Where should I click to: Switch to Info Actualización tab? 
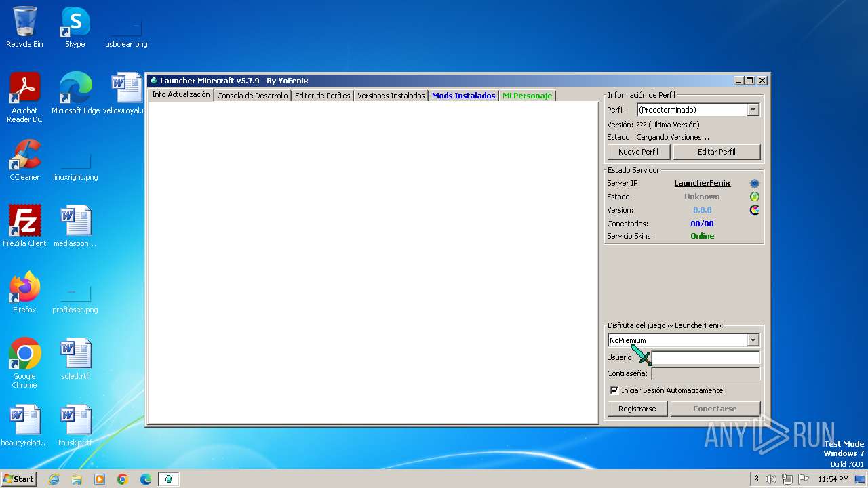[180, 94]
